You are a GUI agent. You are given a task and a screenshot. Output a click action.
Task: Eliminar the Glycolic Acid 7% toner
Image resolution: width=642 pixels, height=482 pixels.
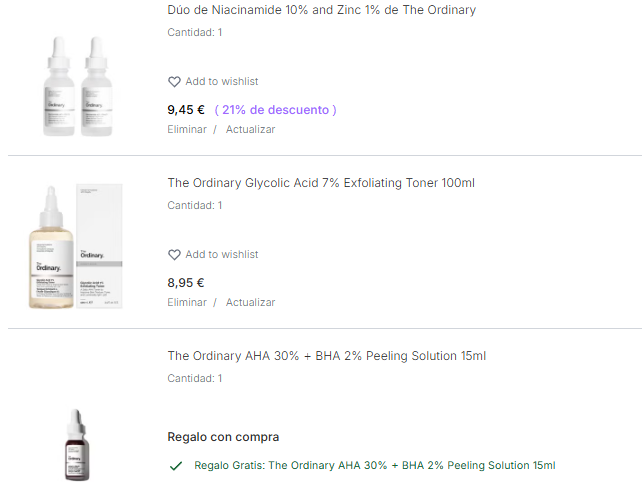tap(187, 302)
